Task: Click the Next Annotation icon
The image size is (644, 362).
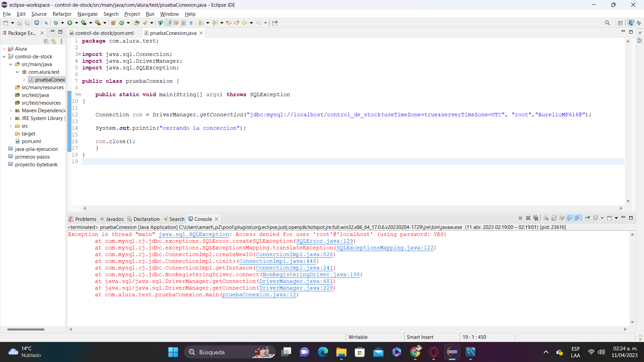Action: click(x=201, y=23)
